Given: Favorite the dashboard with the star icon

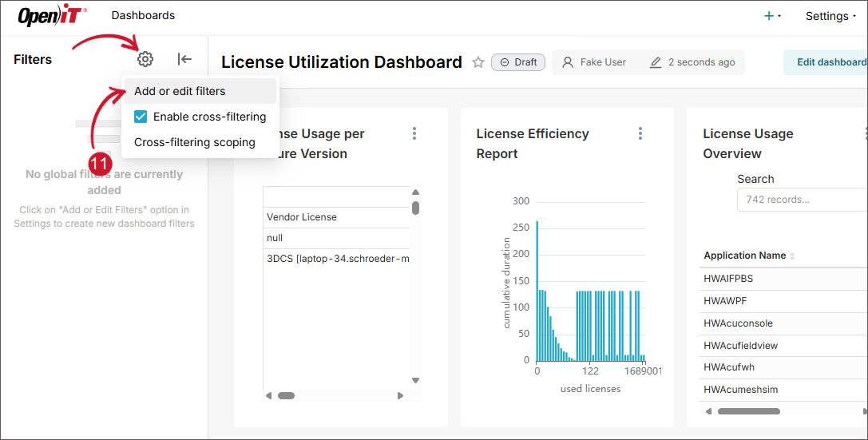Looking at the screenshot, I should click(x=478, y=62).
